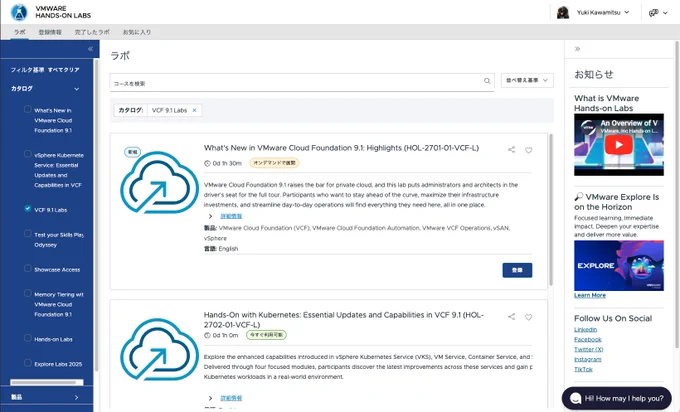Switch to the 完了したラボ tab
This screenshot has width=680, height=412.
[92, 32]
